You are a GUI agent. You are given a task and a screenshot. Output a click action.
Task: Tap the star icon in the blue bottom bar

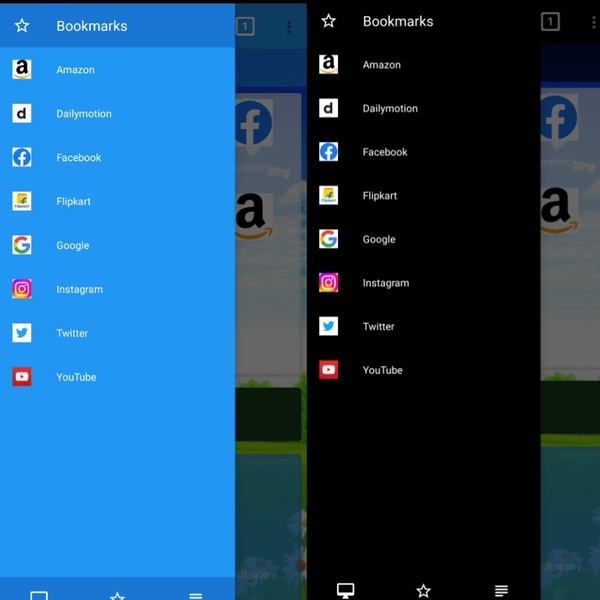pyautogui.click(x=117, y=596)
